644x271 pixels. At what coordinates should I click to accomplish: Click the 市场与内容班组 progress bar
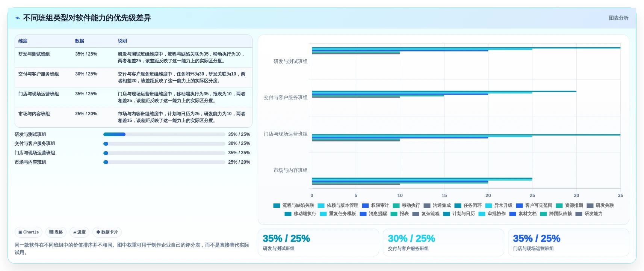[x=164, y=162]
